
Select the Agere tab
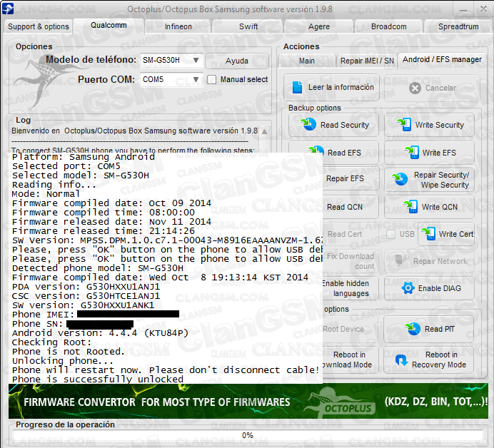click(x=319, y=27)
